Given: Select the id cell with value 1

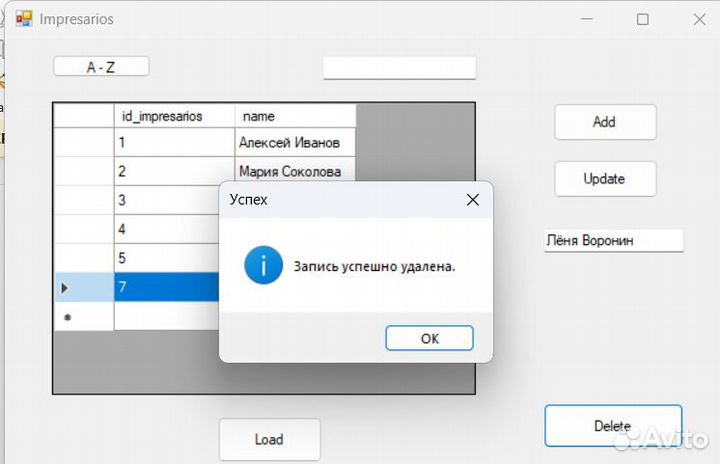Looking at the screenshot, I should (174, 143).
